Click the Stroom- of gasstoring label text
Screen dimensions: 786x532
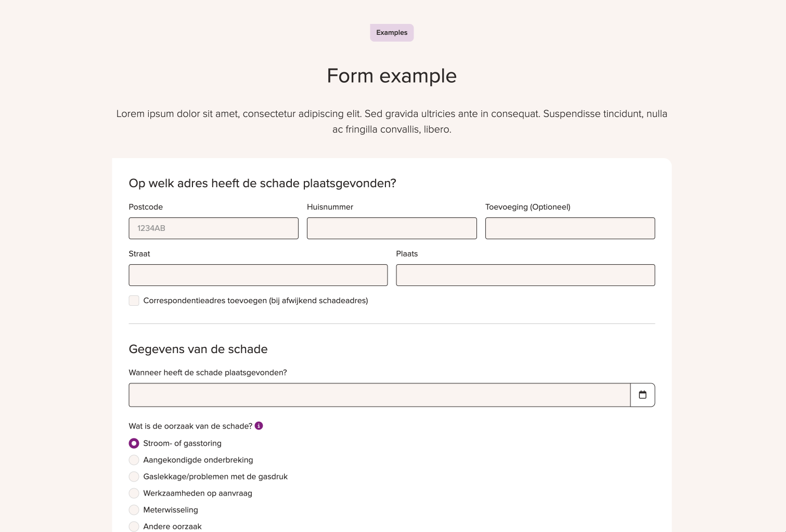pyautogui.click(x=182, y=443)
